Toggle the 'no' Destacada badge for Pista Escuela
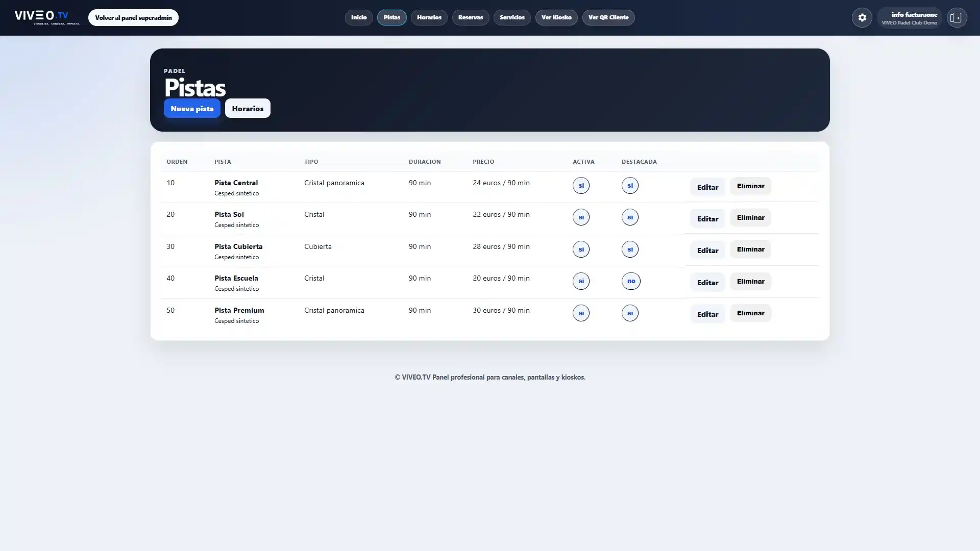Screen dimensions: 980x551 click(x=631, y=281)
